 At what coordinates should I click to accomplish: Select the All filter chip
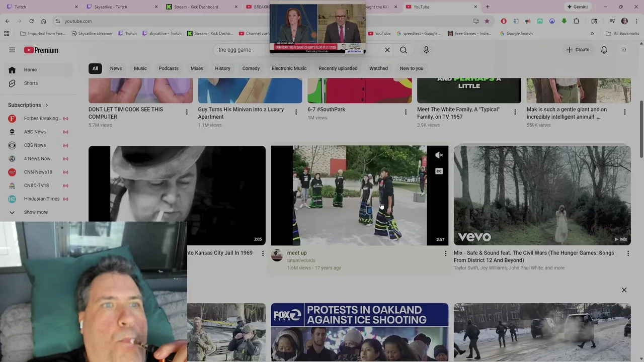pyautogui.click(x=95, y=68)
